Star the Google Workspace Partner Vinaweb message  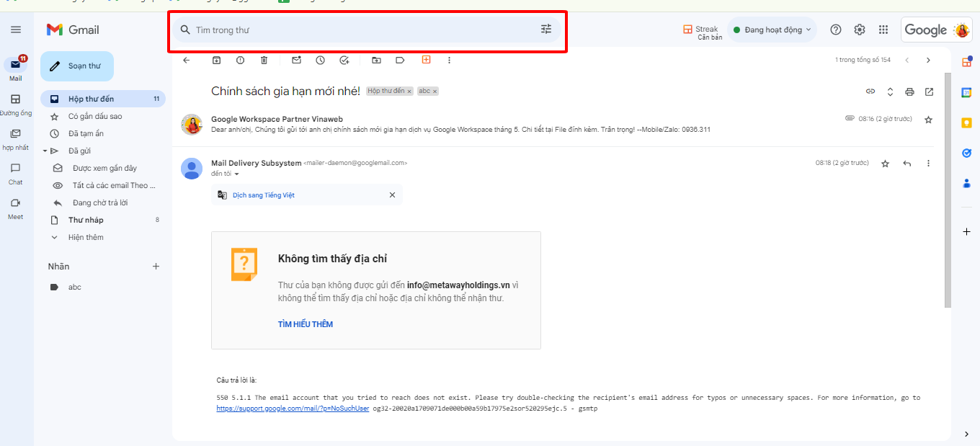[x=928, y=120]
